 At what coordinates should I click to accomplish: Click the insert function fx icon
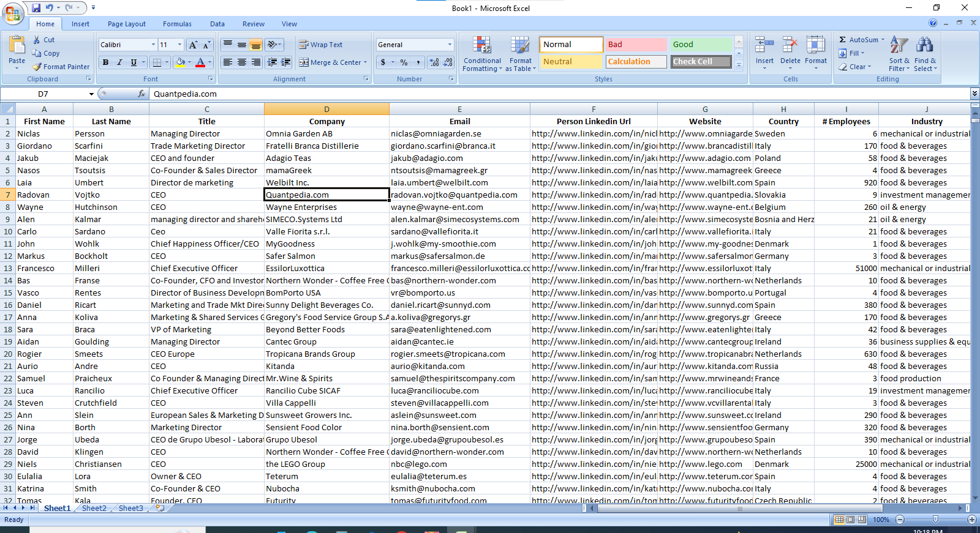click(141, 94)
